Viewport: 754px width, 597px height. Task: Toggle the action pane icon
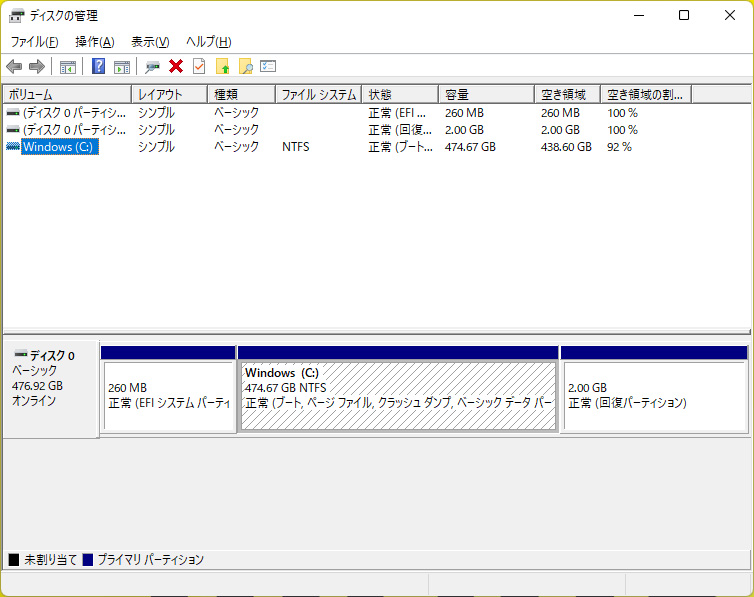coord(122,67)
